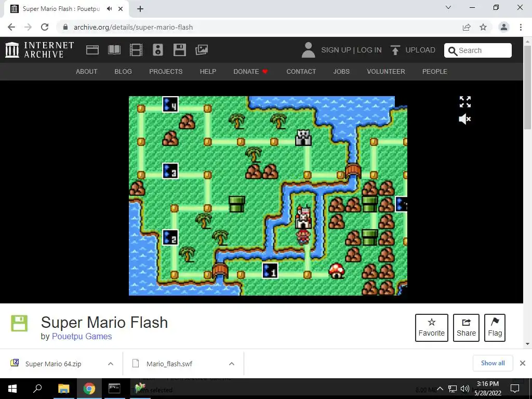Open the tab search dropdown arrow
532x399 pixels.
pyautogui.click(x=448, y=7)
